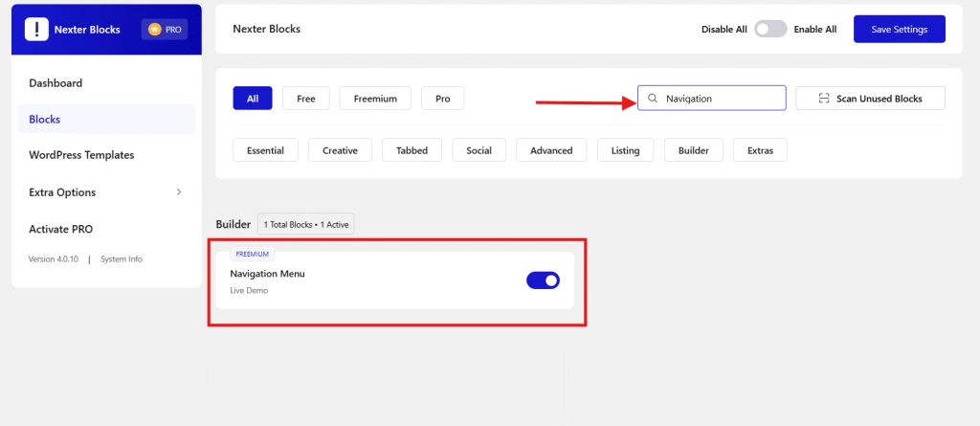The image size is (980, 426).
Task: Select the Blocks sidebar item
Action: coord(45,120)
